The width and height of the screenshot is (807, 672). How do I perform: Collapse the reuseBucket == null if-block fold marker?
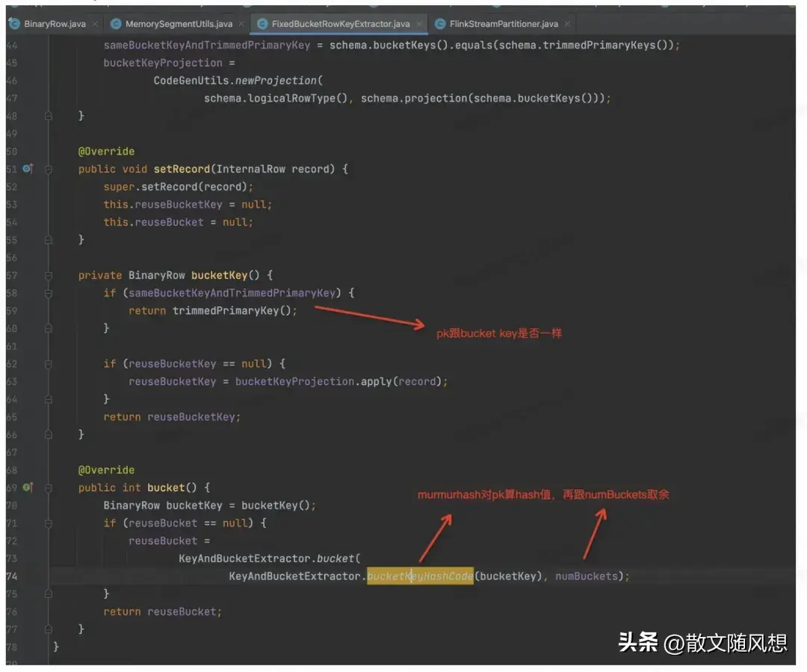[49, 523]
